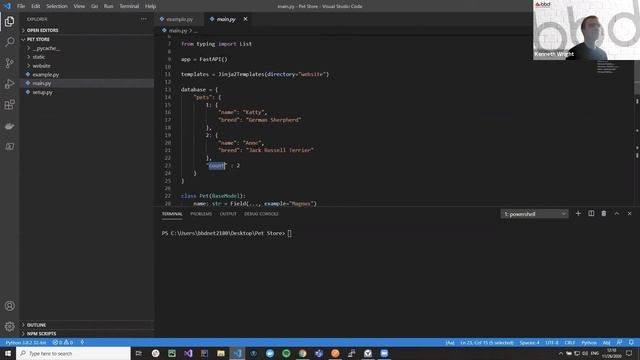Close the terminal panel
640x360 pixels.
[629, 213]
